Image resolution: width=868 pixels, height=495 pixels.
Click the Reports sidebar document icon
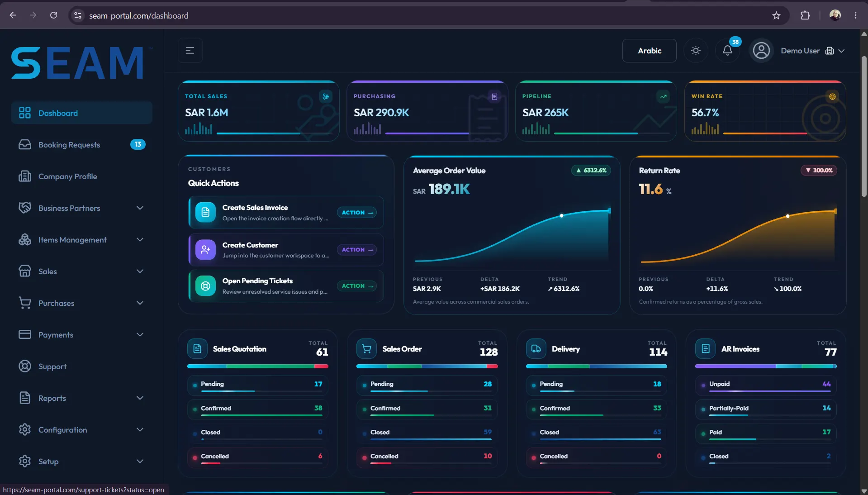pyautogui.click(x=25, y=398)
